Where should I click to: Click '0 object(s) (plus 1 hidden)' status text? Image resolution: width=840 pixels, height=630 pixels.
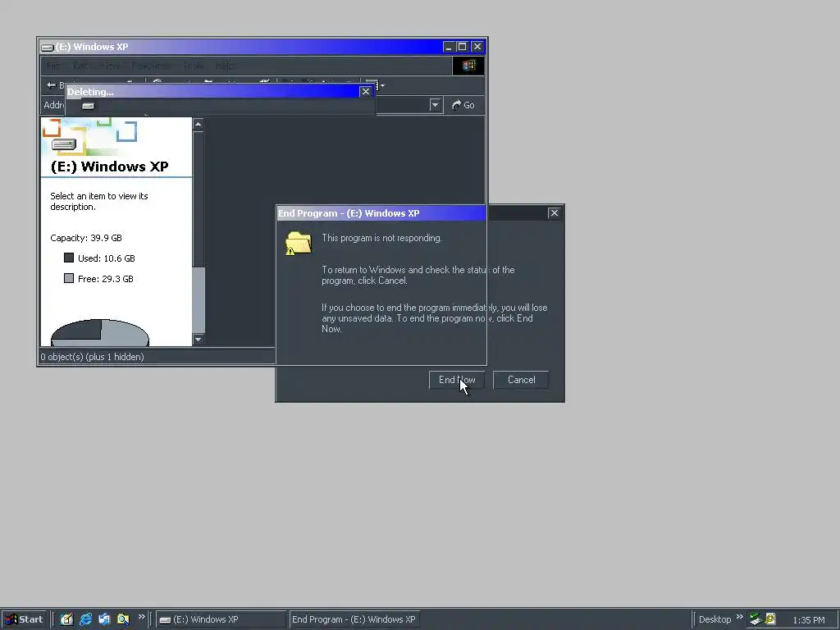(92, 357)
